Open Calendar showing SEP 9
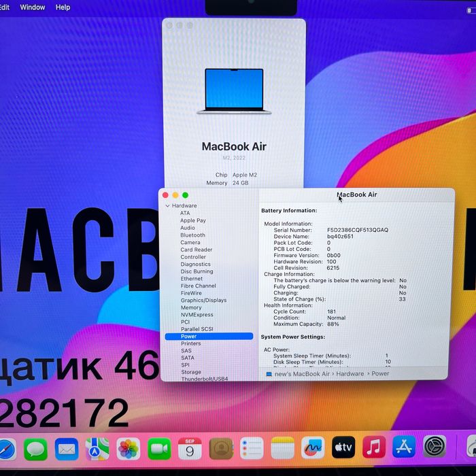Viewport: 476px width, 476px height. point(190,448)
